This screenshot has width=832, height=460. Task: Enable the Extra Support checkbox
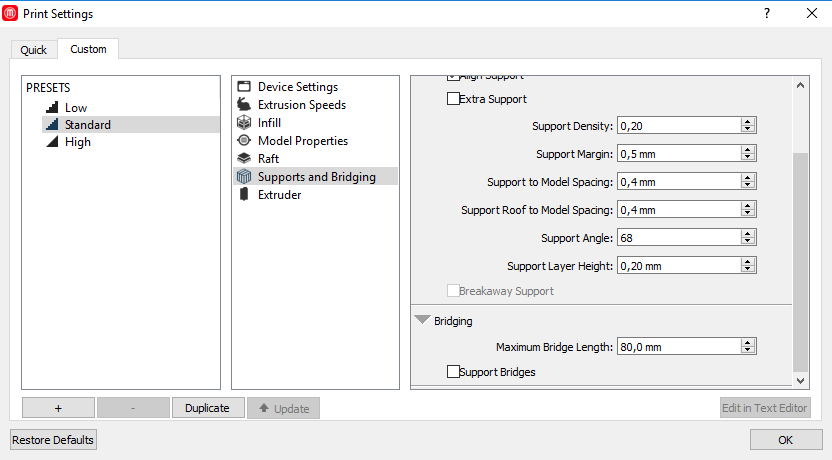pos(453,99)
